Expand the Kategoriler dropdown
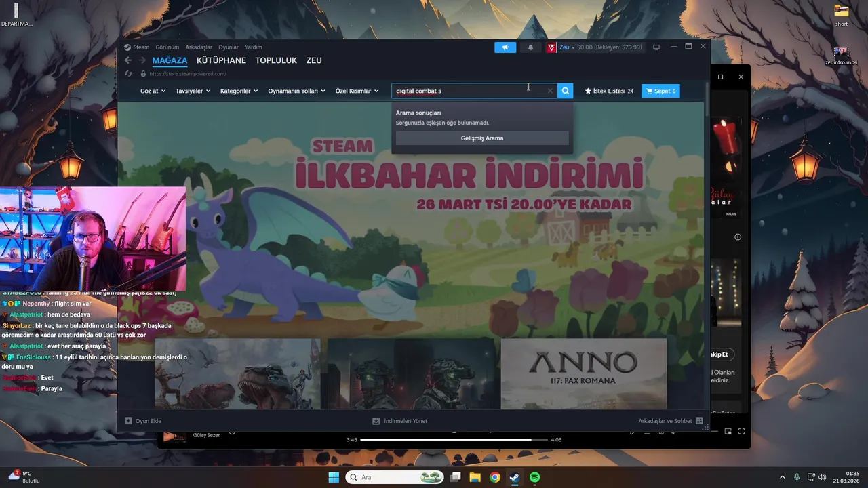This screenshot has height=488, width=868. [x=239, y=91]
